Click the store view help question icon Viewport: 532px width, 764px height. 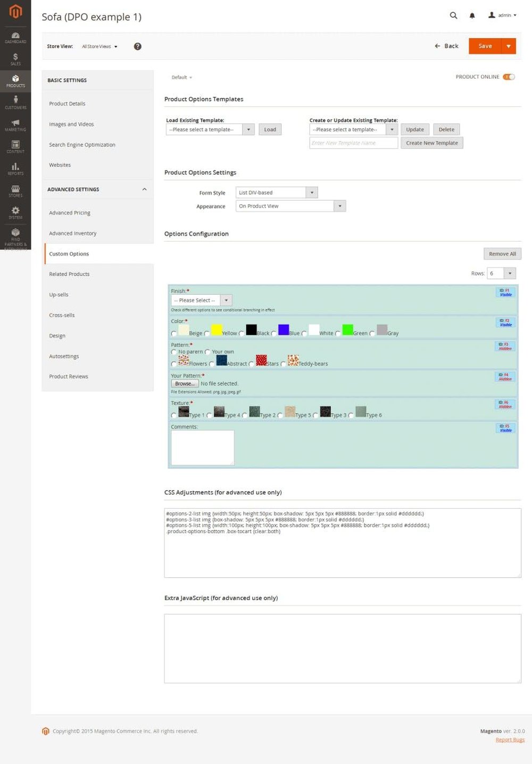[137, 46]
